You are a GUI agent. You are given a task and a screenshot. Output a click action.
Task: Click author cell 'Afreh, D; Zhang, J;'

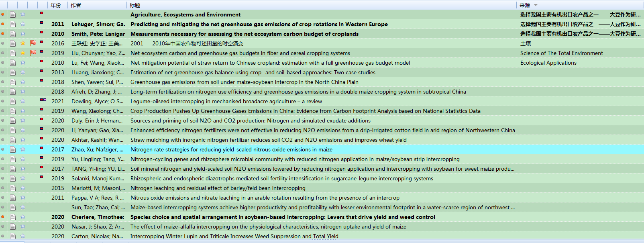[x=96, y=92]
